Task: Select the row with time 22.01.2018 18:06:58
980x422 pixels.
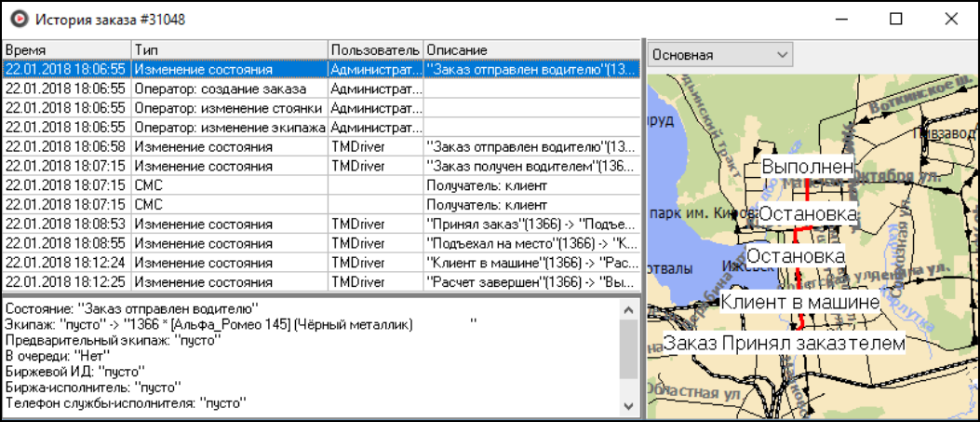Action: coord(321,147)
